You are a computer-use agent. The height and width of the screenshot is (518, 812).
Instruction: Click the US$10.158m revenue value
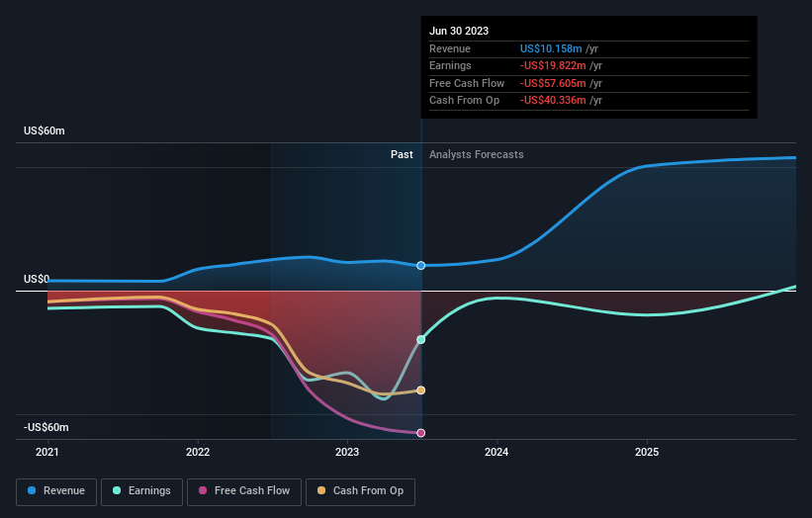(x=551, y=48)
